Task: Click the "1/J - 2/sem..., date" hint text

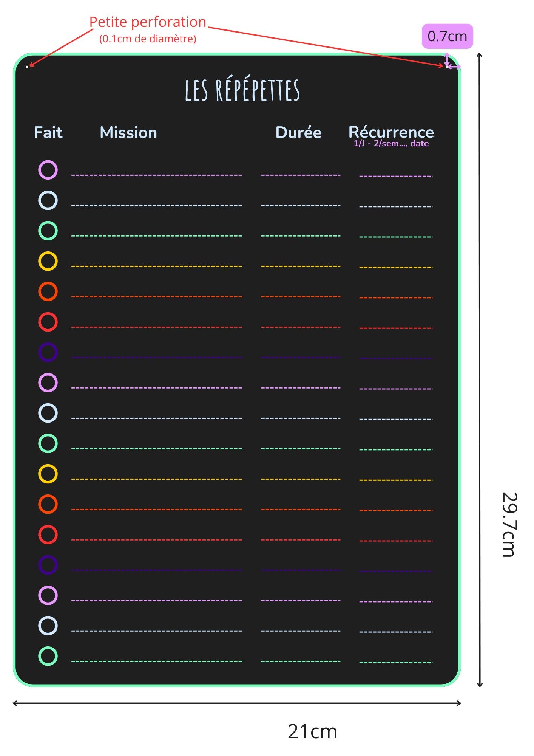Action: (x=391, y=144)
